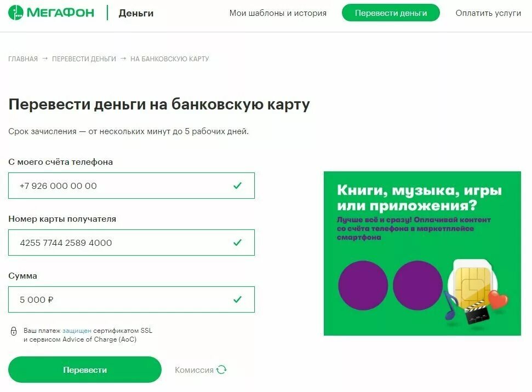Click the phone number input field
This screenshot has width=532, height=392.
pyautogui.click(x=131, y=186)
